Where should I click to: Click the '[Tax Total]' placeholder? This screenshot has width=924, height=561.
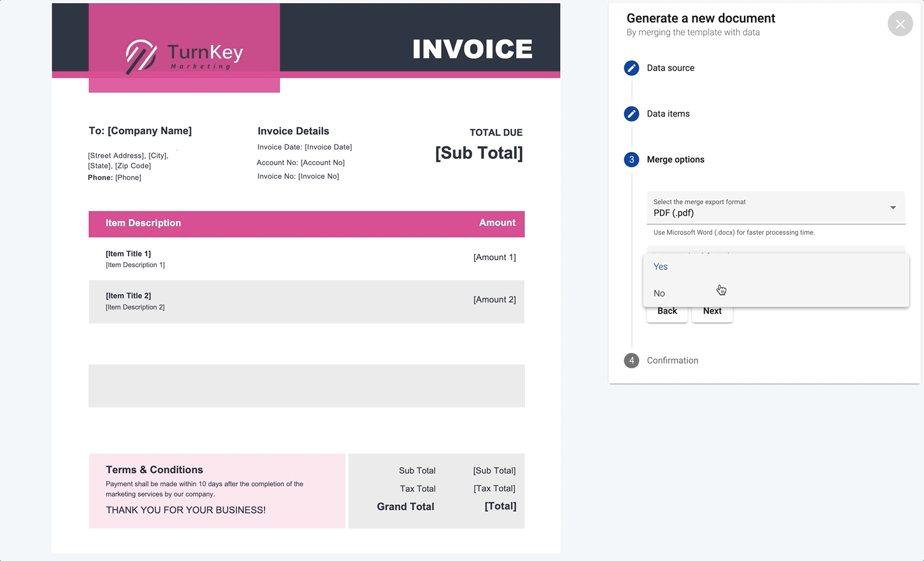494,488
